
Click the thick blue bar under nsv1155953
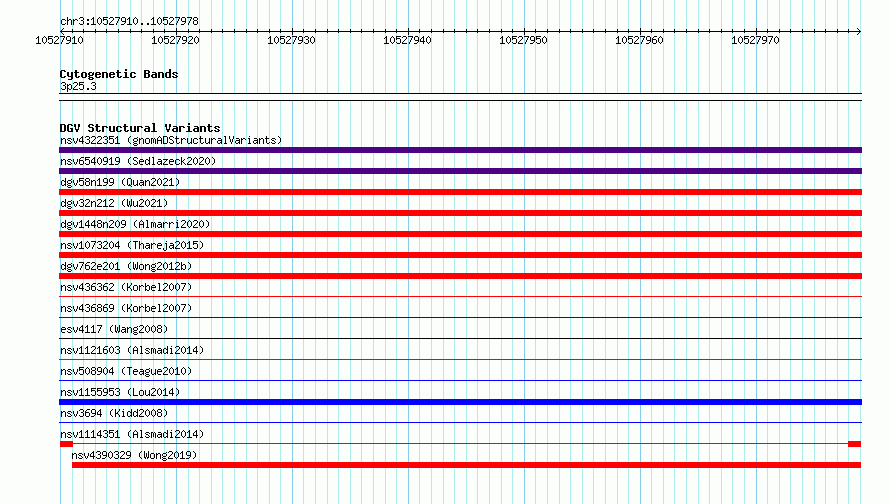[460, 402]
